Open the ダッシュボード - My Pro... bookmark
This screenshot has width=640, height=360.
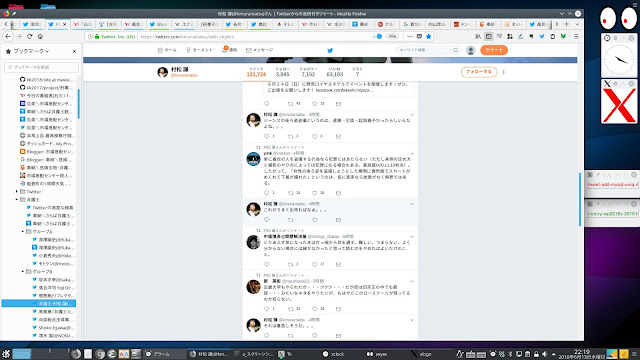[x=47, y=144]
